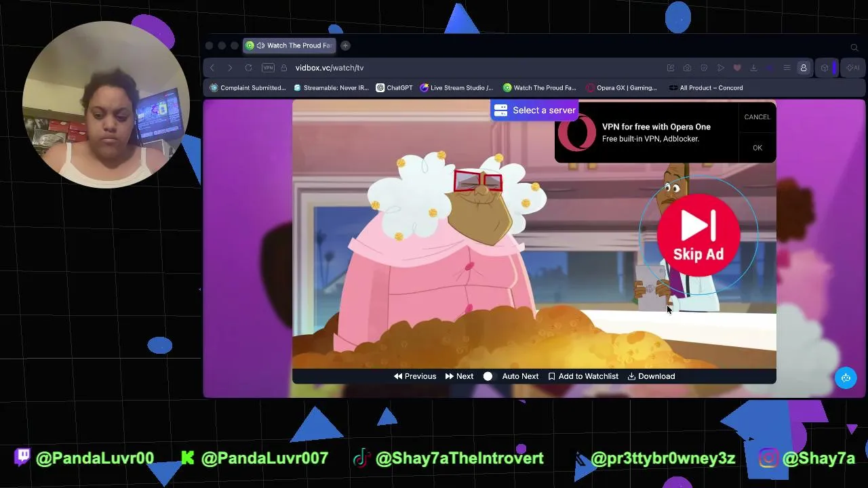Take a snapshot with the camera icon
This screenshot has height=488, width=868.
click(687, 68)
